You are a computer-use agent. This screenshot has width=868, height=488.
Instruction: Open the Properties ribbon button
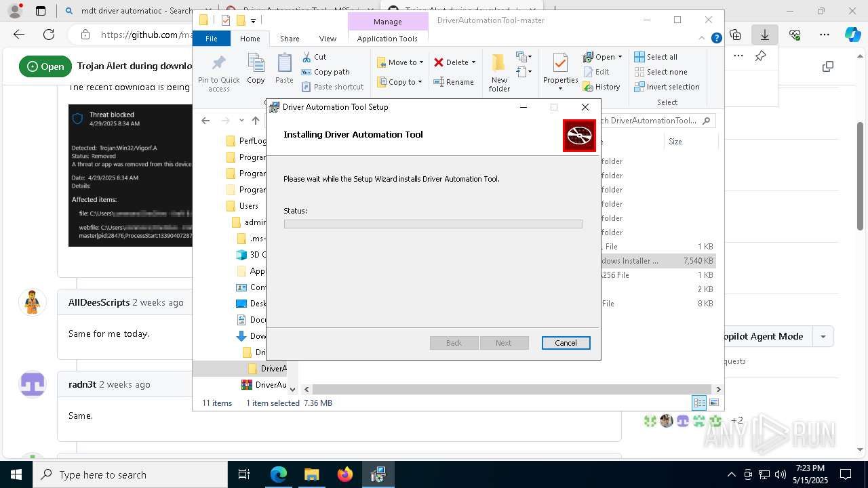tap(560, 73)
